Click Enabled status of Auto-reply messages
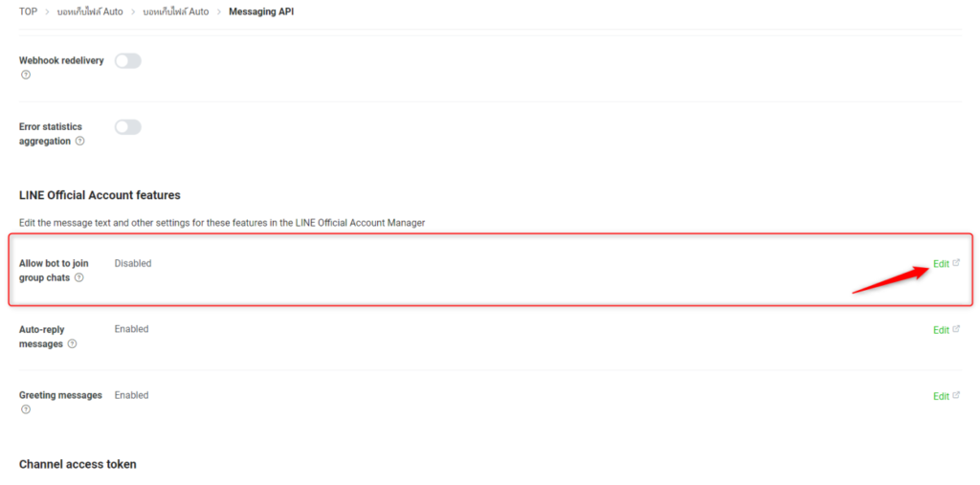Screen dimensions: 980x485 [x=131, y=329]
